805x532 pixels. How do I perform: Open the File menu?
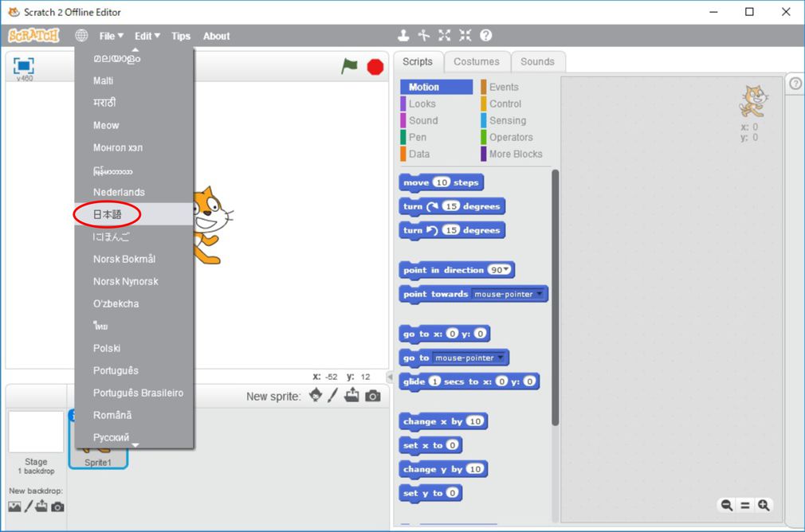click(x=111, y=36)
